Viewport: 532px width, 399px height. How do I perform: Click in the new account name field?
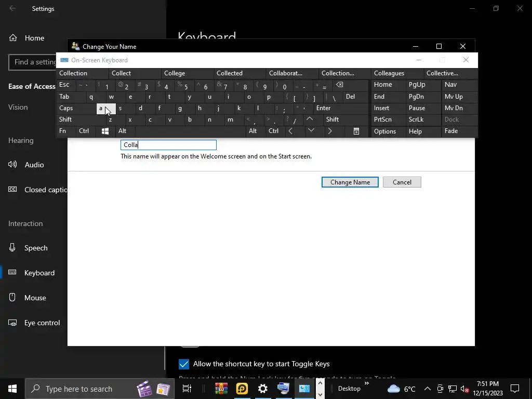(x=168, y=145)
